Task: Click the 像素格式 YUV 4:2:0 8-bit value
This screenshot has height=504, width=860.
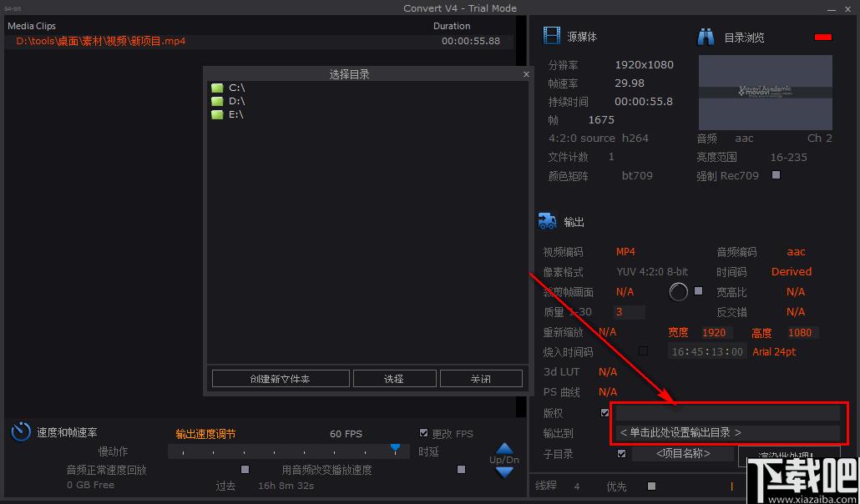Action: 652,271
